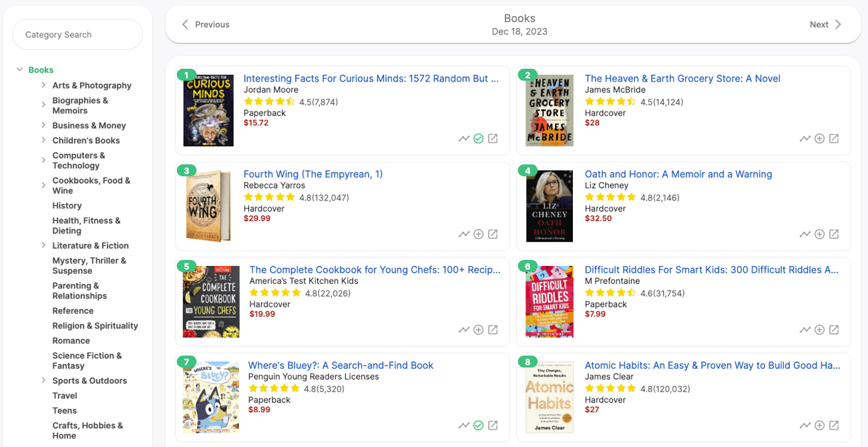Open product page for Interesting Facts For Curious Minds
Screen dimensions: 868x447
point(371,78)
